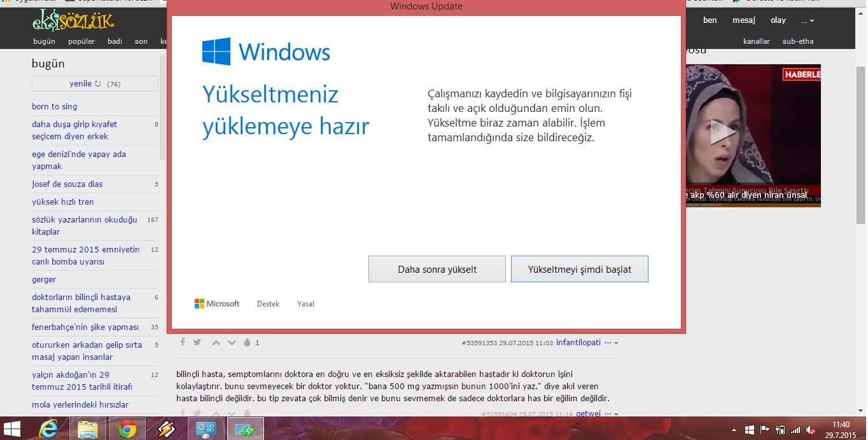
Task: Open the Destek support link
Action: point(269,304)
